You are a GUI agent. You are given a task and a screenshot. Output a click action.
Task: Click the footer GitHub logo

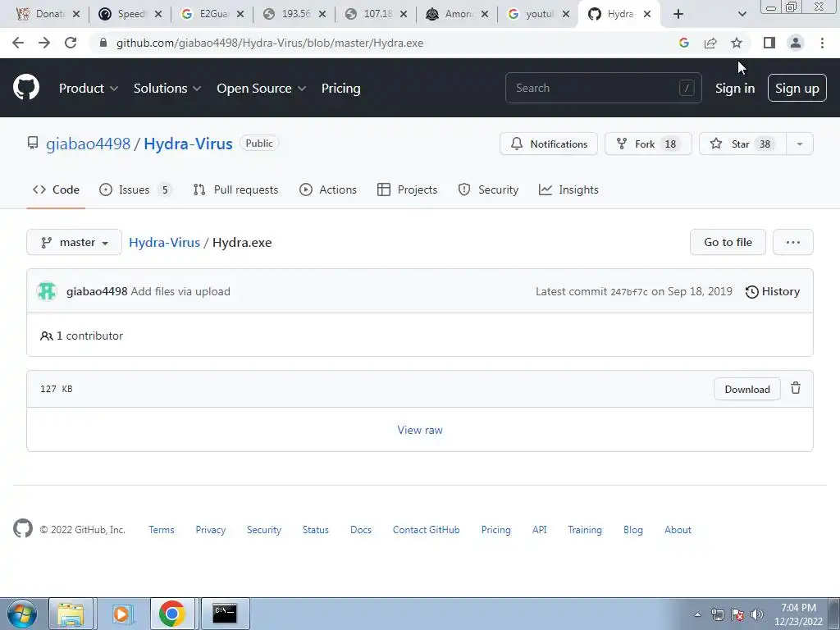click(23, 529)
